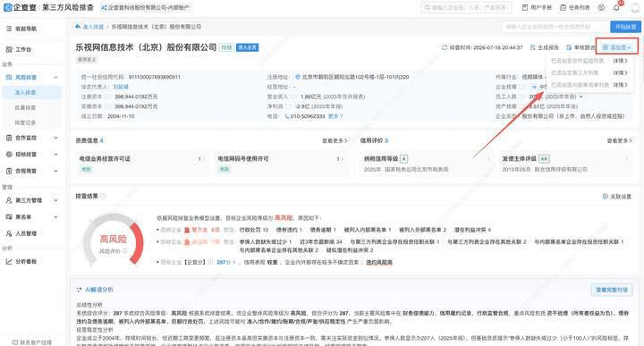Click 查看更多 beside 资质信息
The image size is (644, 346).
pos(335,140)
